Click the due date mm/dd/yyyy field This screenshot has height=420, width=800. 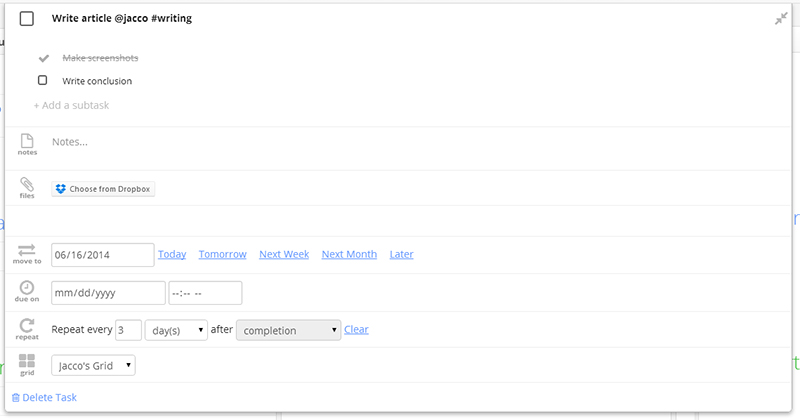108,293
